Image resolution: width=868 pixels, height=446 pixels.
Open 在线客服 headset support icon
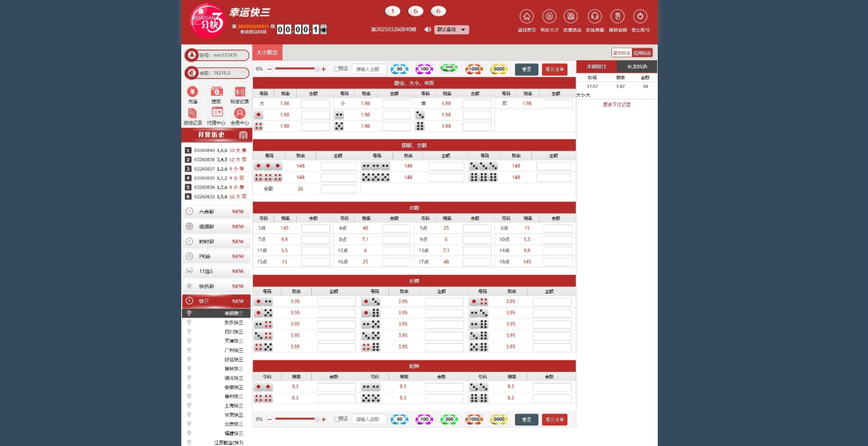click(595, 17)
